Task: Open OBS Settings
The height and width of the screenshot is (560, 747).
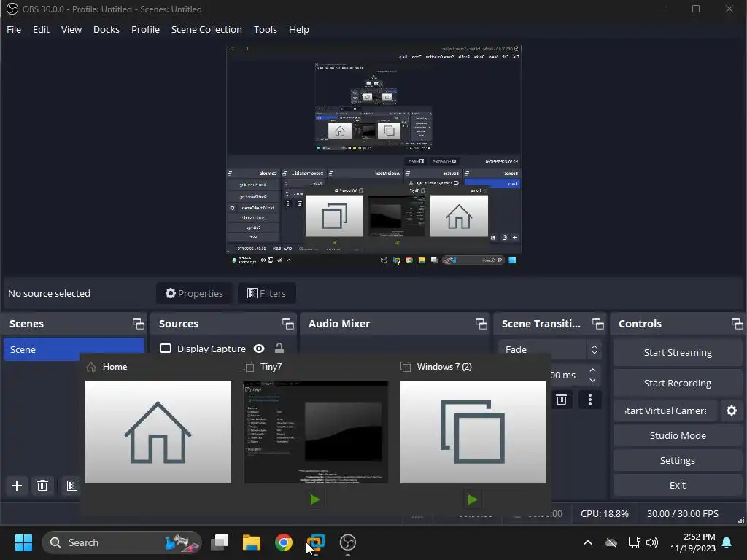Action: (678, 461)
